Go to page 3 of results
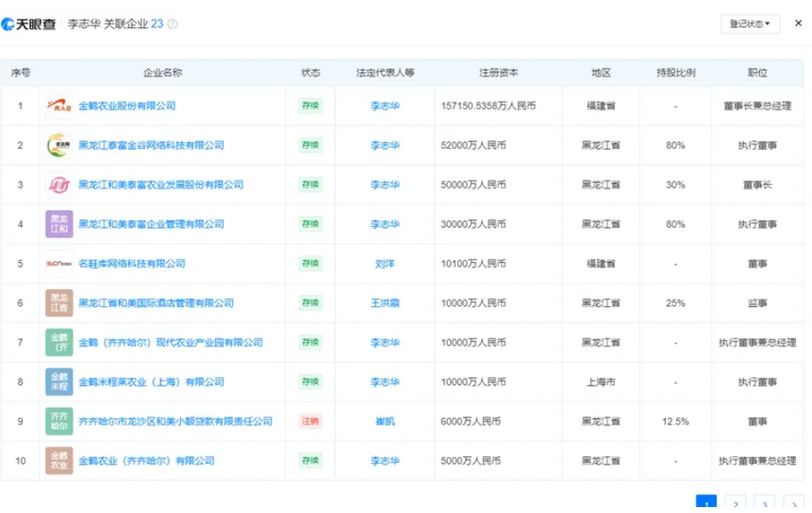Image resolution: width=812 pixels, height=513 pixels. [764, 504]
